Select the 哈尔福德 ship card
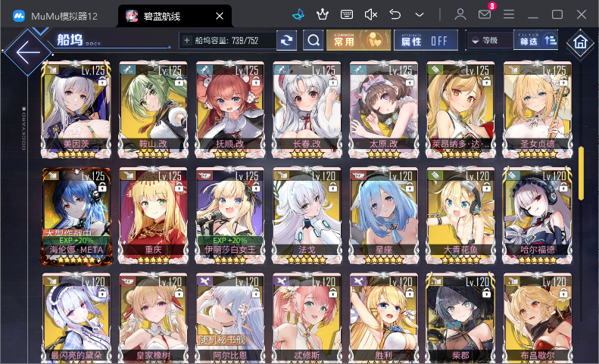The height and width of the screenshot is (364, 599). 538,216
